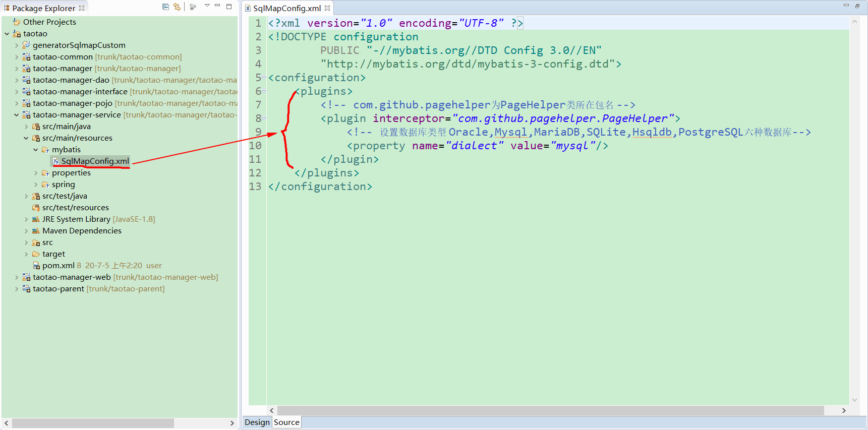
Task: Expand the generatorSqlmapCustom project
Action: pos(16,45)
